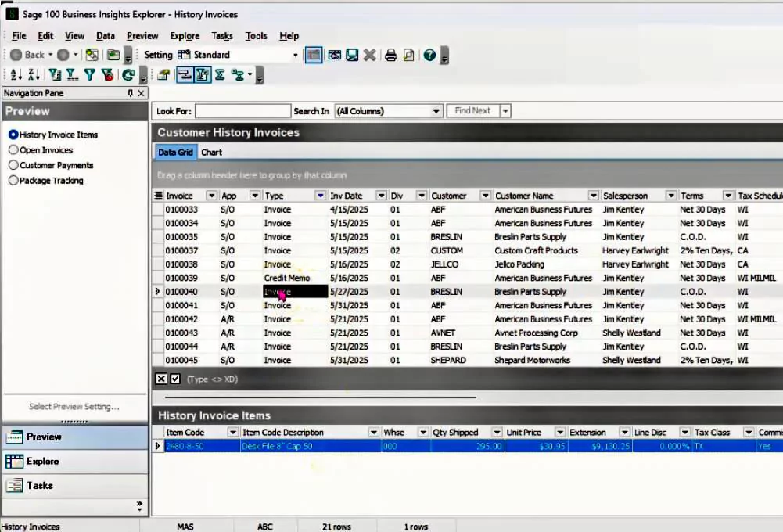Select the Customer Payments radio option
Screen dimensions: 783x532
click(x=13, y=165)
